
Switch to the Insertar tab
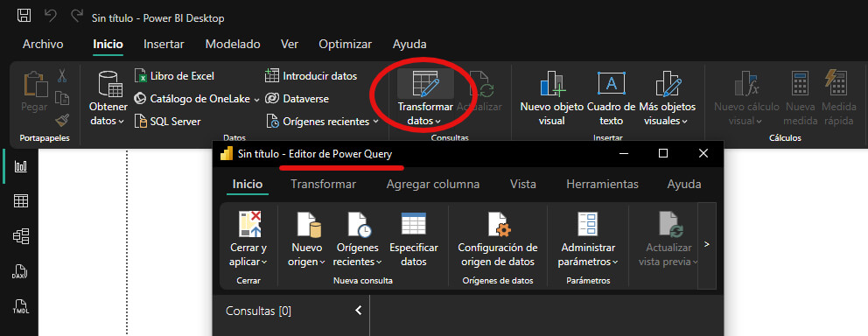164,45
